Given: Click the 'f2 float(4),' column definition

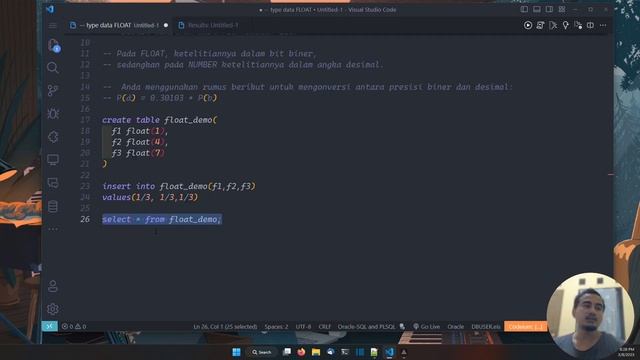Looking at the screenshot, I should (140, 142).
